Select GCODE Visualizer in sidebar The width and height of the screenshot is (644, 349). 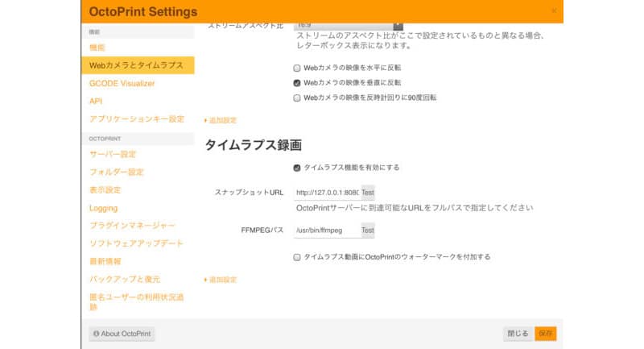click(x=122, y=83)
